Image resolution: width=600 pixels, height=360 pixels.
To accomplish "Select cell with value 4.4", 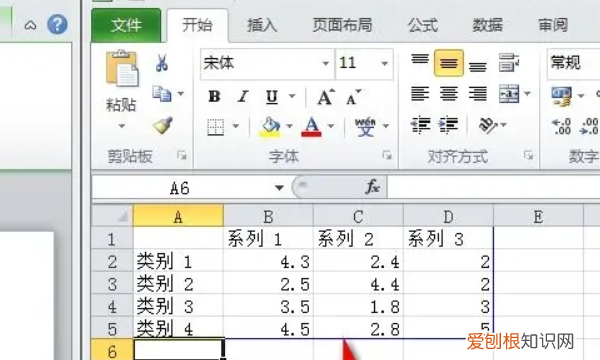I will [x=358, y=283].
